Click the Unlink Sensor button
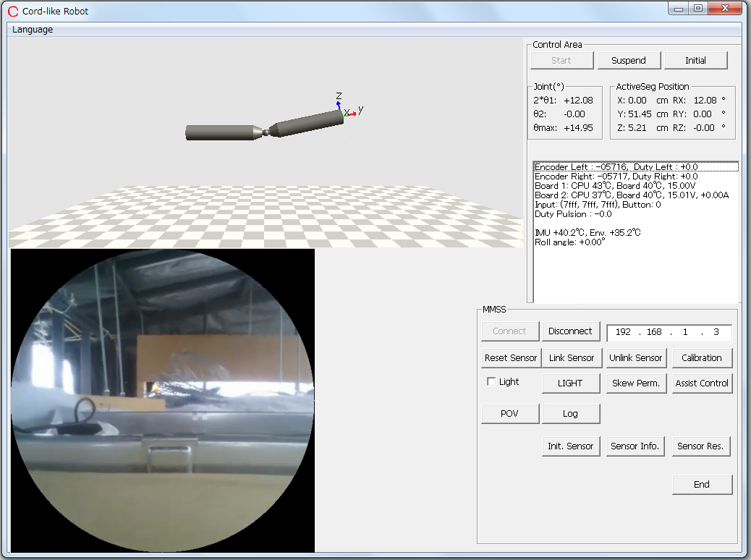 [635, 358]
